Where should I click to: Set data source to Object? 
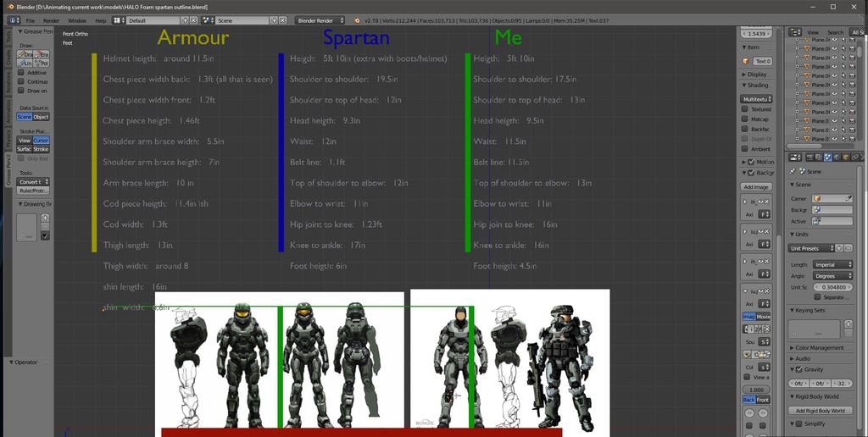point(42,117)
